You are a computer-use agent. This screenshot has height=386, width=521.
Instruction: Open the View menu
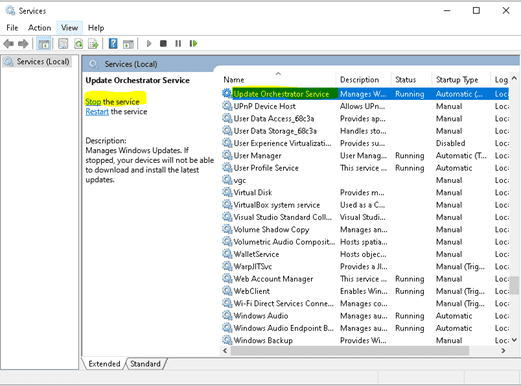(x=69, y=28)
